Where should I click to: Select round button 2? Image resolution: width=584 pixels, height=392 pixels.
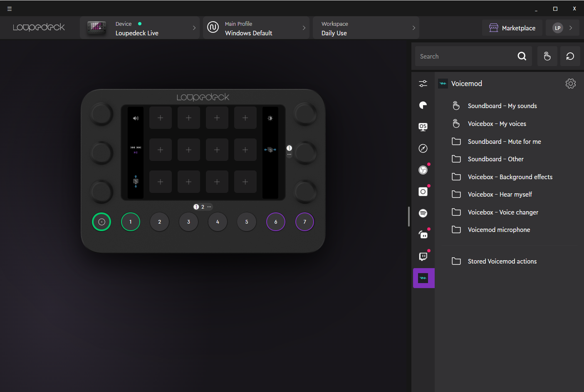[160, 222]
